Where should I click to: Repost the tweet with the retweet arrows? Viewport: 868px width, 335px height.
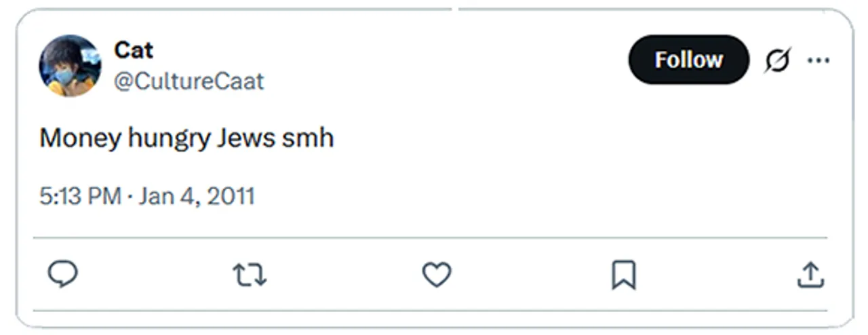click(250, 275)
